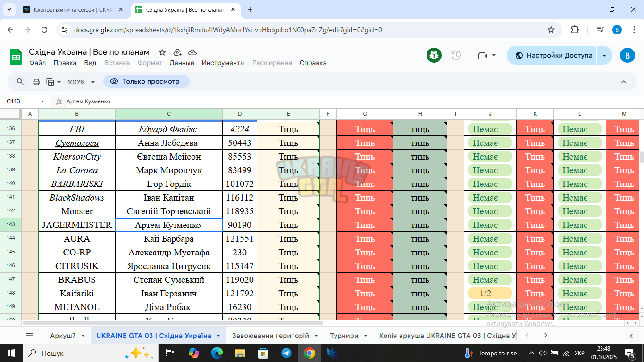Click the green cat extension icon

tap(434, 55)
